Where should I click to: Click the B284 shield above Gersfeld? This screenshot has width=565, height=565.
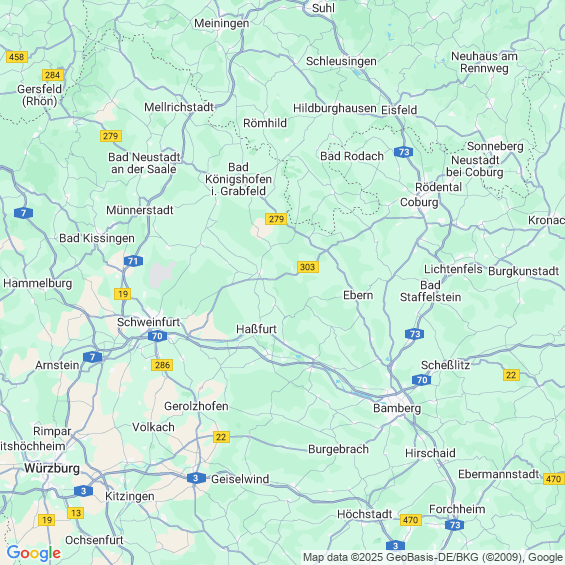[53, 75]
